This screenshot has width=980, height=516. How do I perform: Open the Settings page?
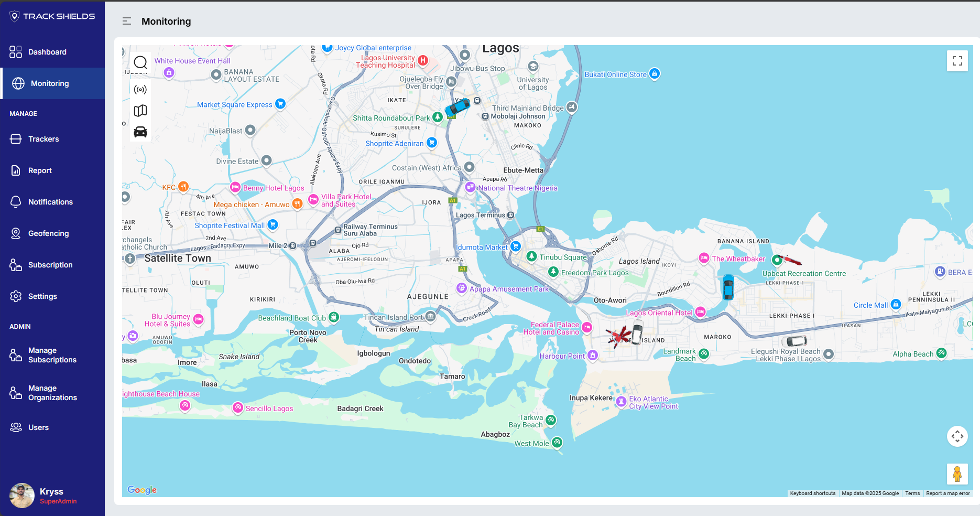[42, 296]
